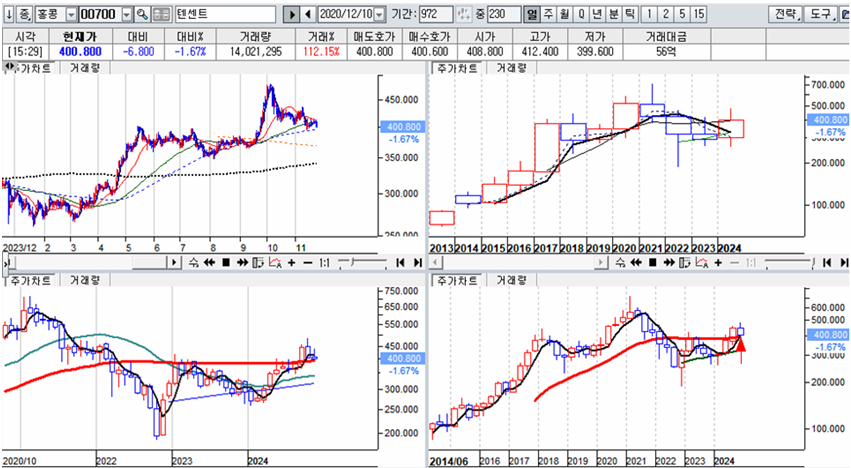The image size is (851, 468).
Task: Click the plus zoom-in icon in top-left toolbar
Action: pos(291,263)
